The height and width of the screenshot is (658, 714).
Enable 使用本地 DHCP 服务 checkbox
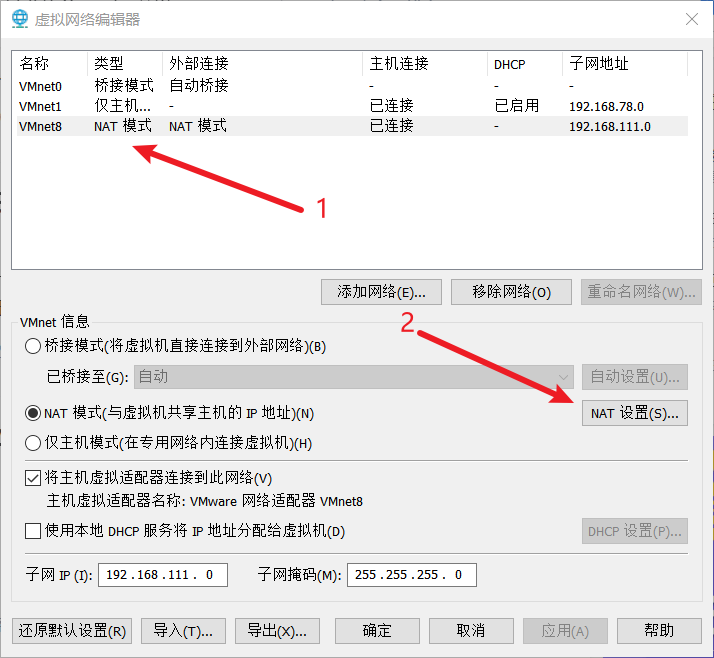(x=33, y=531)
